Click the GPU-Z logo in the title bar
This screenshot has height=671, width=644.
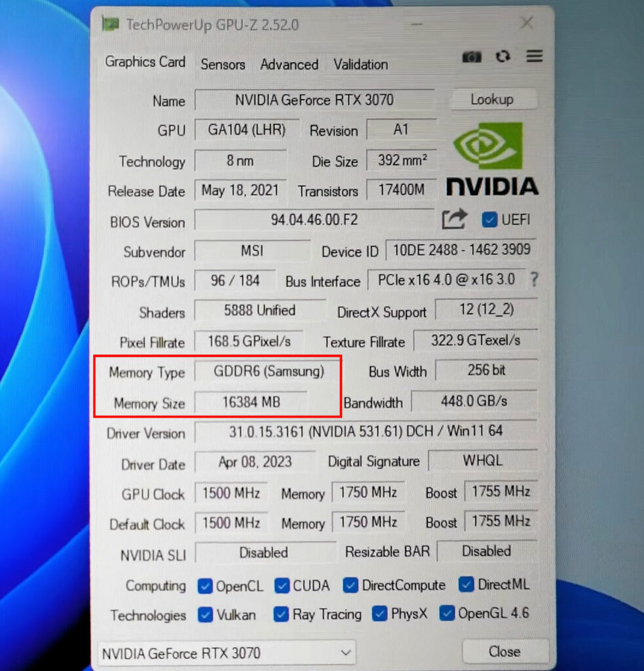click(109, 23)
